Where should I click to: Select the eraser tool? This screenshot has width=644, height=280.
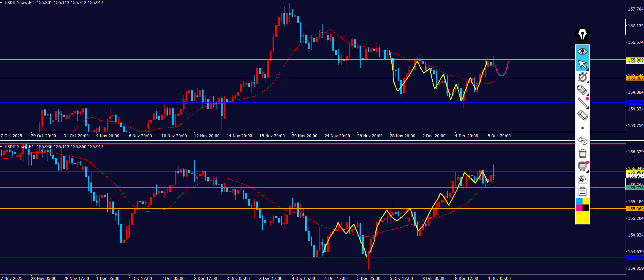[582, 115]
